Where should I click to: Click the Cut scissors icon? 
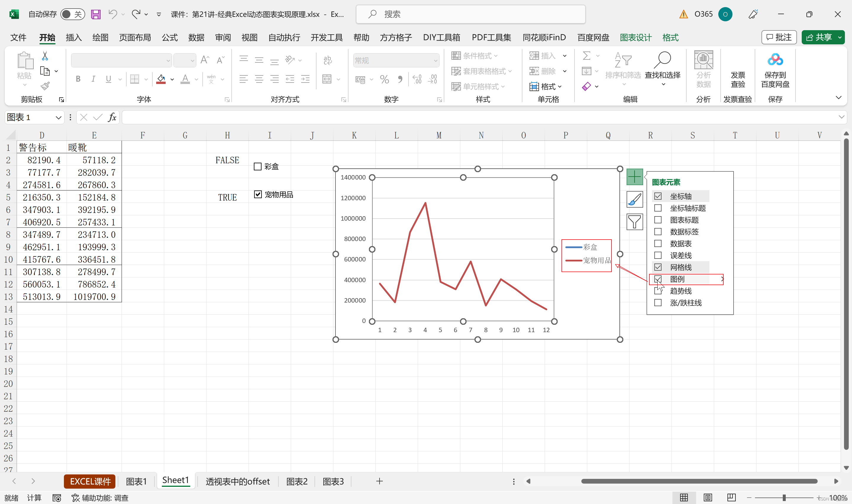(45, 56)
